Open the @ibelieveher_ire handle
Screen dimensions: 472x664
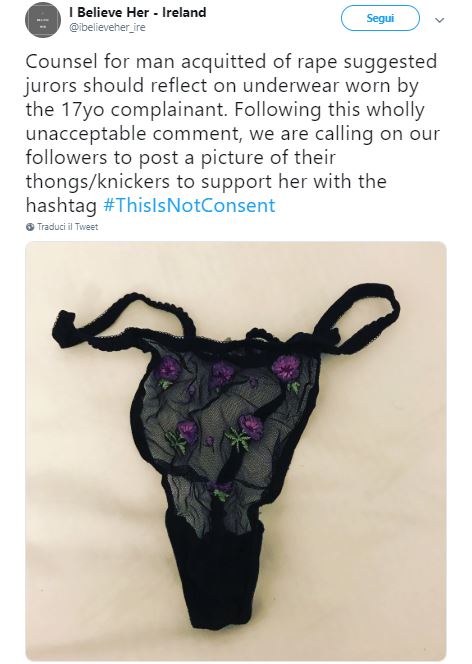107,28
